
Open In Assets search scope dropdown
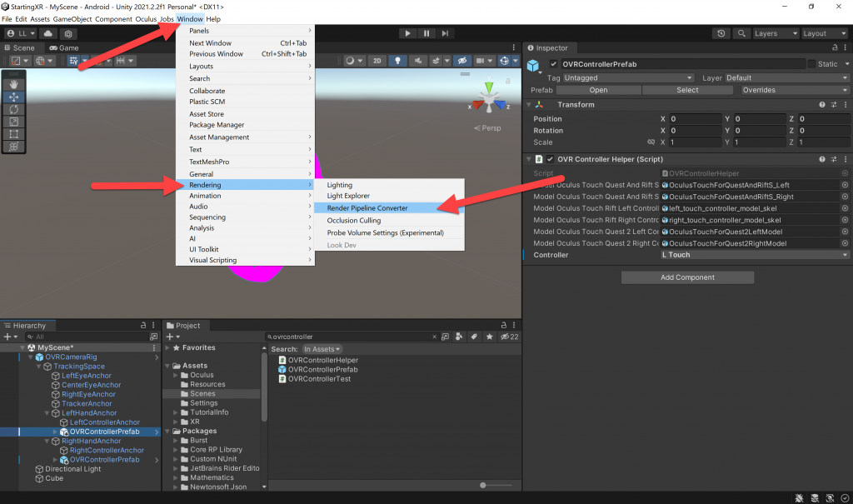pos(322,349)
